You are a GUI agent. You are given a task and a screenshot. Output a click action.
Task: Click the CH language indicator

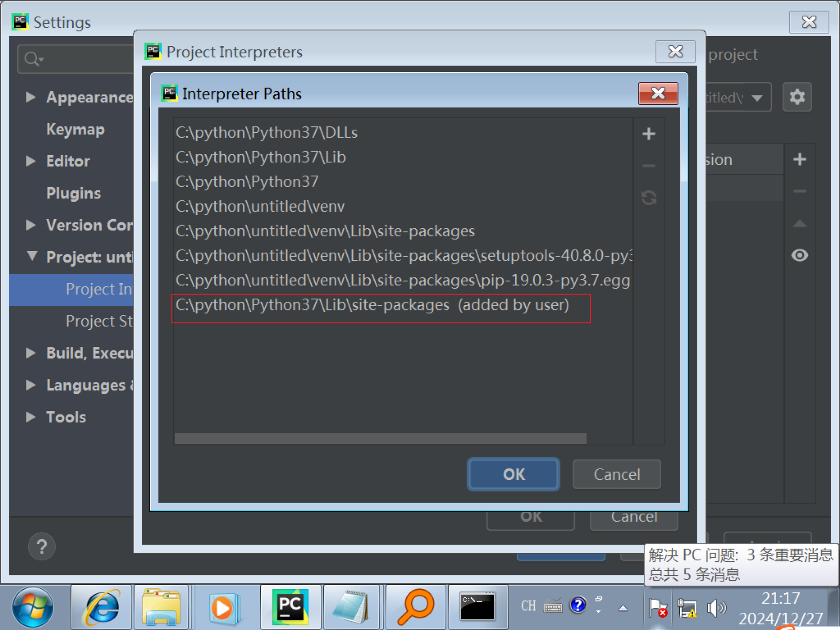click(528, 606)
